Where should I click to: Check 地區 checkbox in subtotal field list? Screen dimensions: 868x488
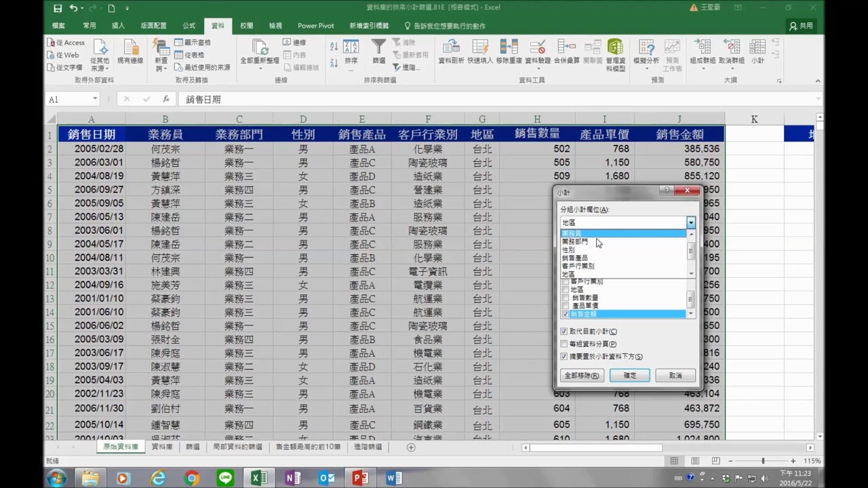coord(566,289)
